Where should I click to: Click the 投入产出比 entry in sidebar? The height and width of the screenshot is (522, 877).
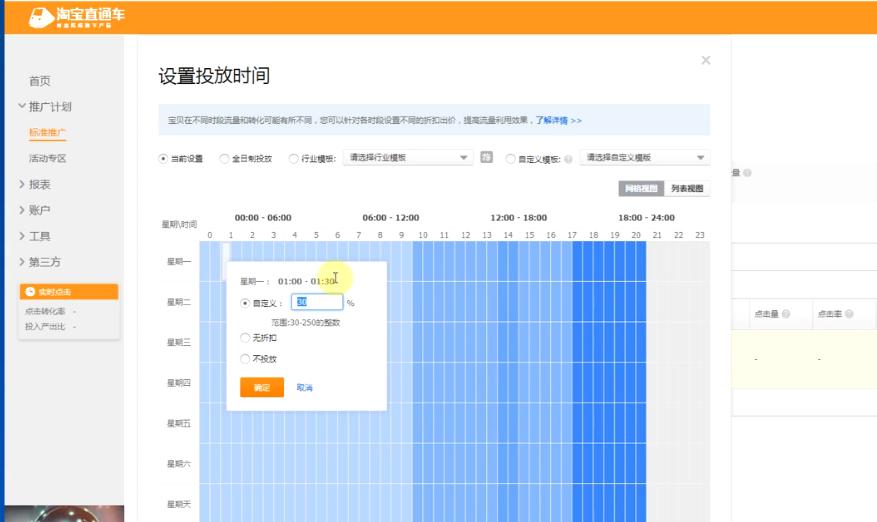[45, 326]
